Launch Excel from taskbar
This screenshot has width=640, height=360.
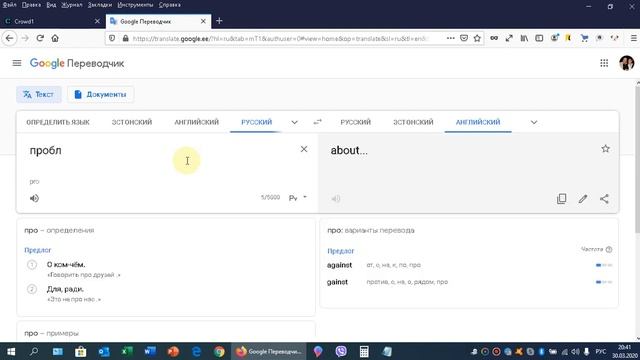pos(127,351)
